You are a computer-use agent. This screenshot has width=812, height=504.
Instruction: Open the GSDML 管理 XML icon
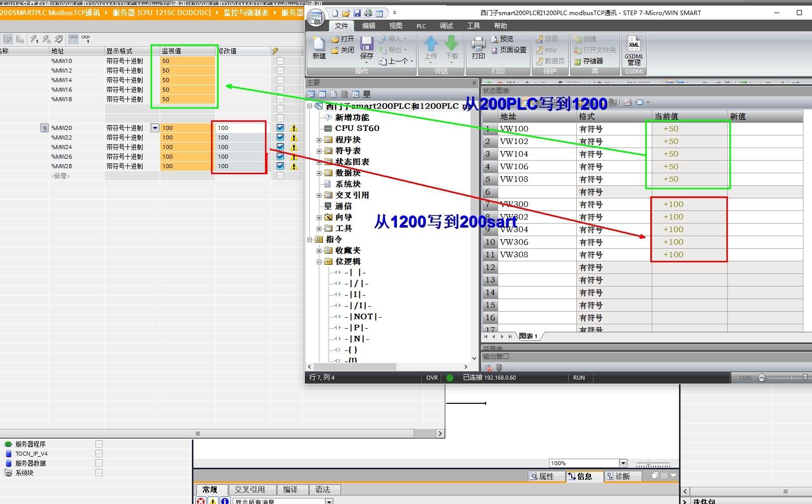[634, 44]
